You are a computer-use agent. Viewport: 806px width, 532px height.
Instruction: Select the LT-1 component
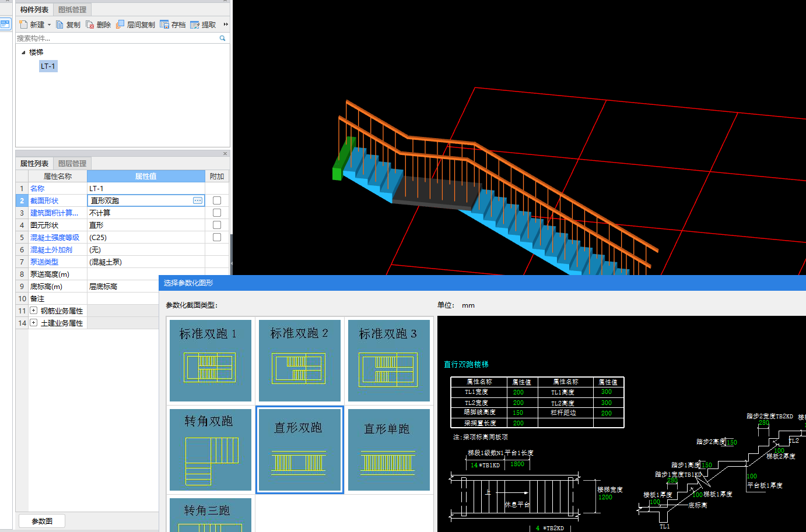coord(48,66)
